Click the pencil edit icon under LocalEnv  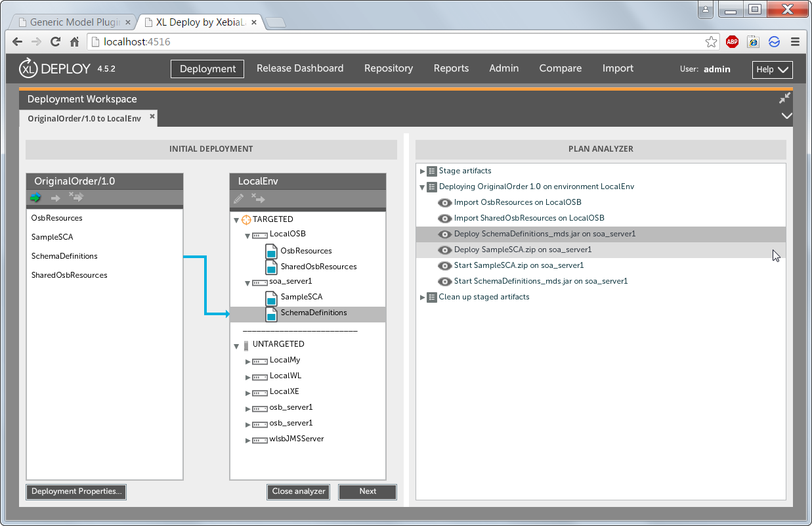pos(238,199)
